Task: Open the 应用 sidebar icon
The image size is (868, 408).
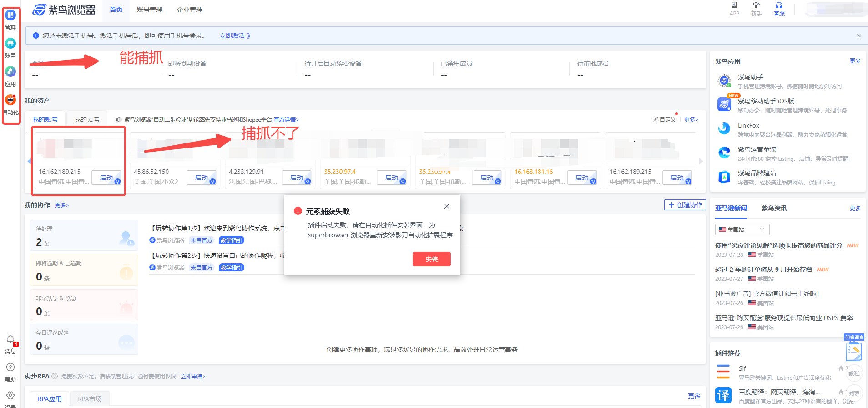Action: 10,72
